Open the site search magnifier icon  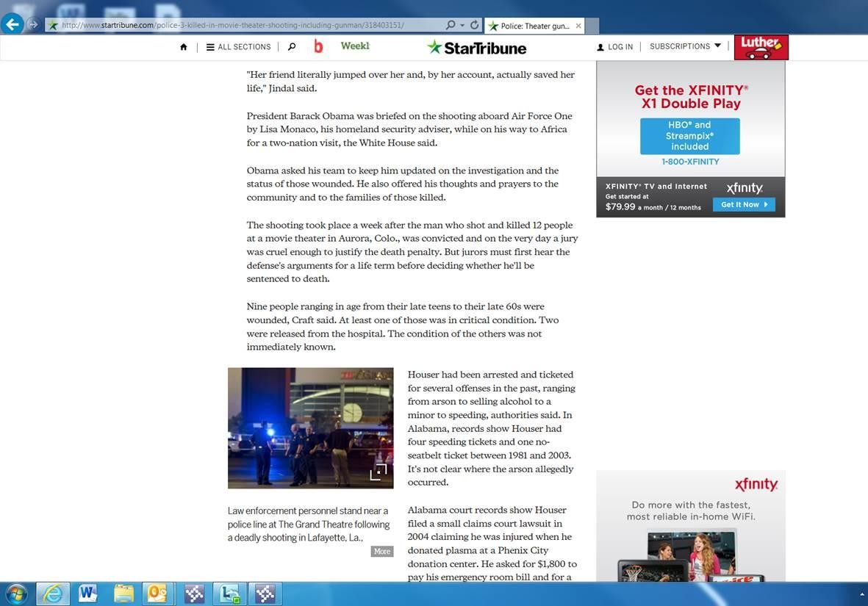tap(292, 47)
